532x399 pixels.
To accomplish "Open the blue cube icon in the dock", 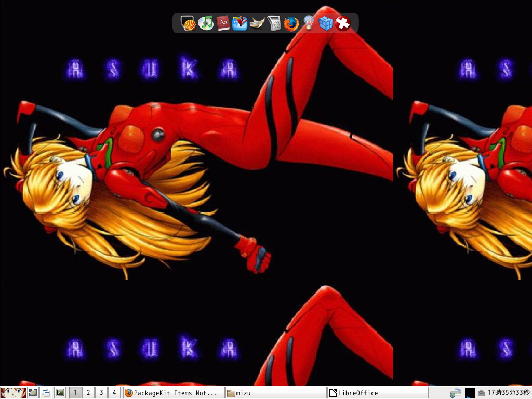I will pyautogui.click(x=326, y=23).
